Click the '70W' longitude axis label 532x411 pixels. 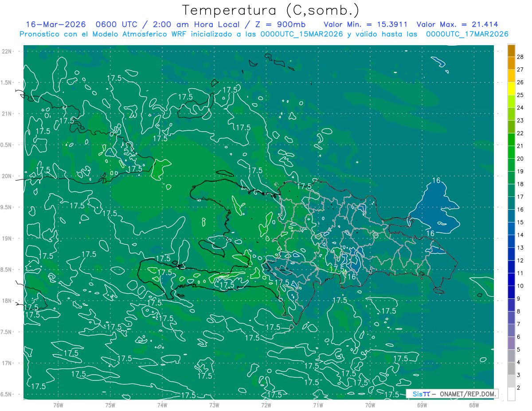click(x=370, y=405)
